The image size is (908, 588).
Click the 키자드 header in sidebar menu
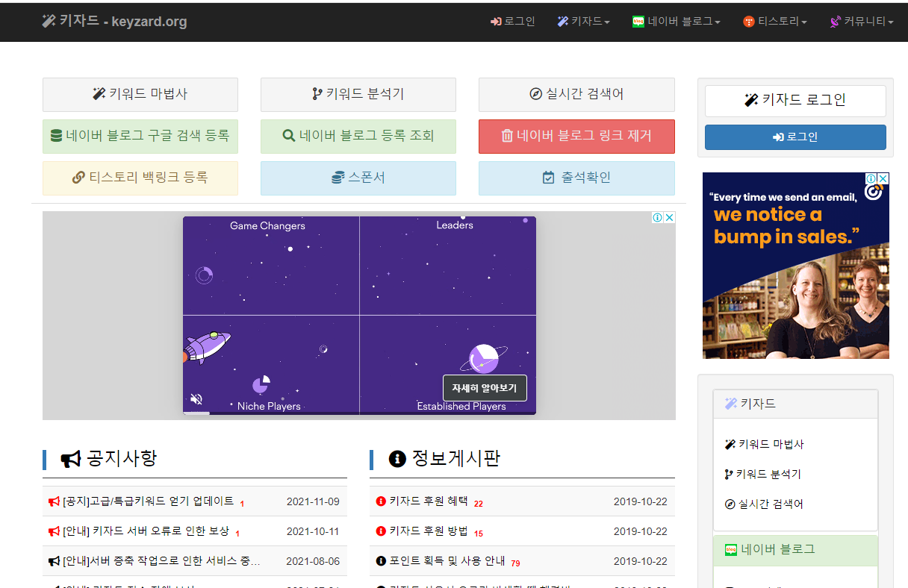pyautogui.click(x=795, y=404)
